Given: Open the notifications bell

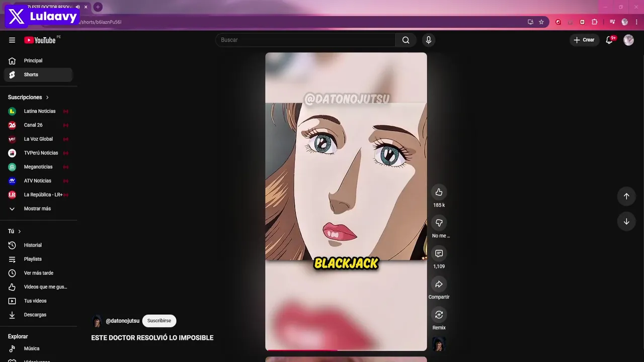Looking at the screenshot, I should pos(609,40).
